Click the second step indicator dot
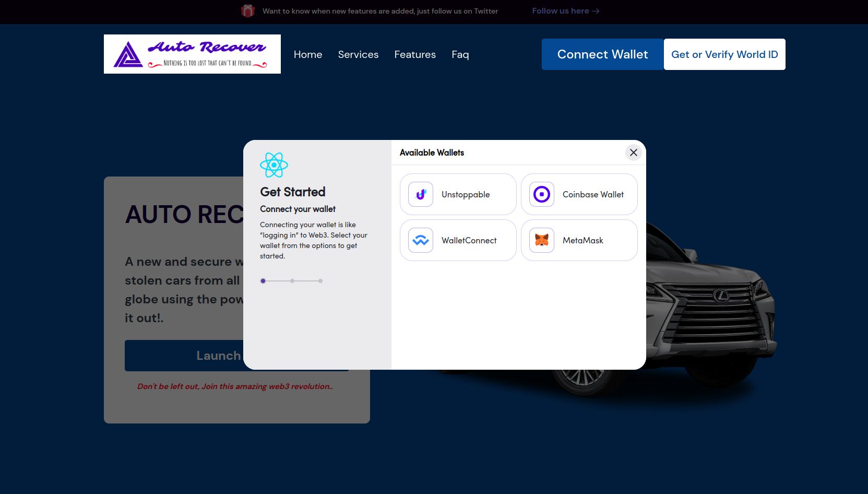The width and height of the screenshot is (868, 494). (292, 281)
